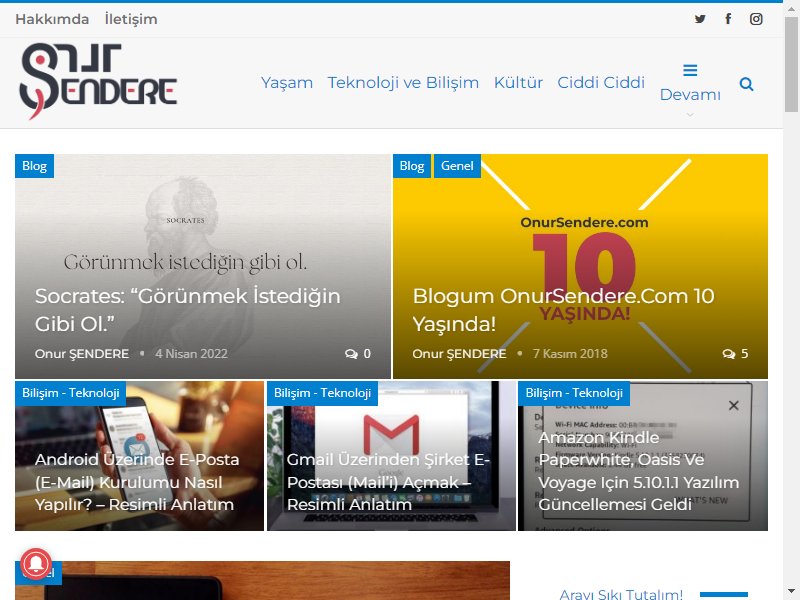
Task: Open the Facebook page icon
Action: 728,19
